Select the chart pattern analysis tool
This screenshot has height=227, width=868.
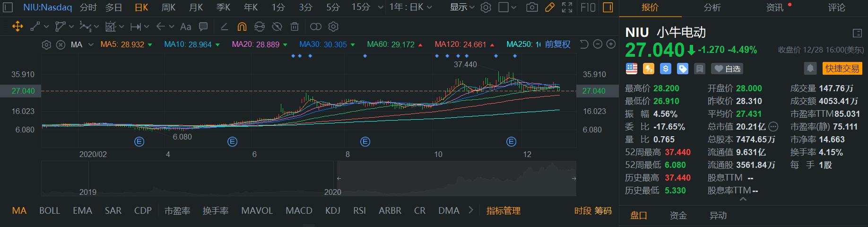(x=111, y=26)
